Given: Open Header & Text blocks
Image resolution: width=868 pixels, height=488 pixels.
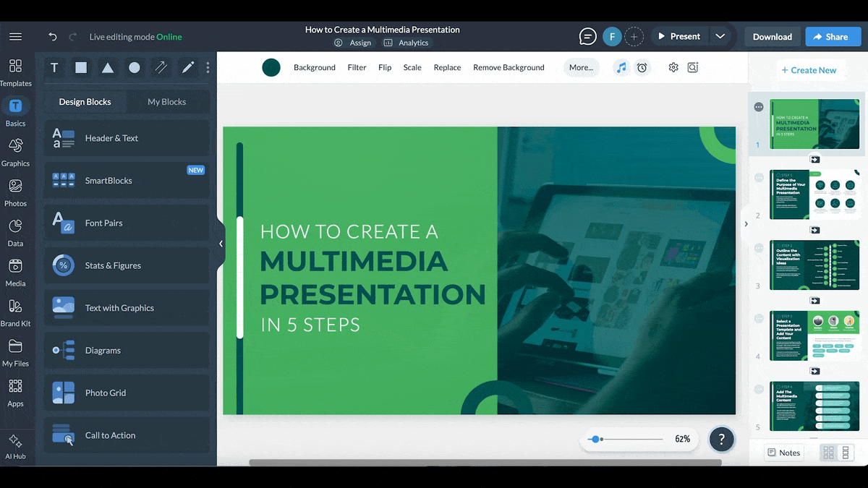Looking at the screenshot, I should point(127,138).
